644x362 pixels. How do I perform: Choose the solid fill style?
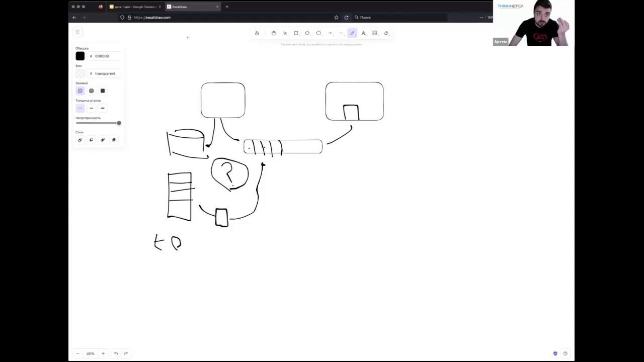[x=103, y=91]
